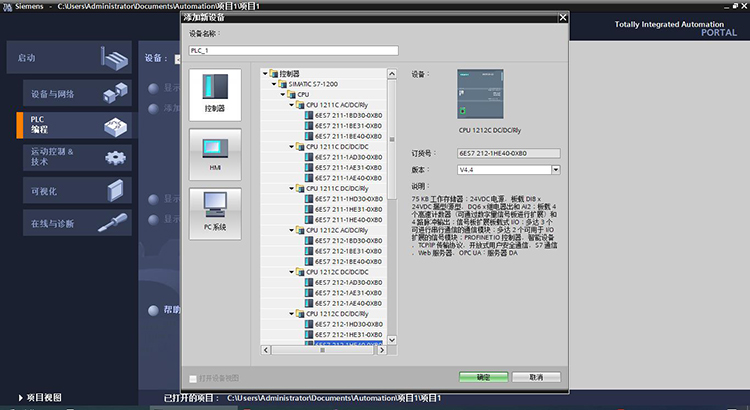Collapse the CPU 1211C AC/DC/Rly node
This screenshot has width=750, height=410.
pyautogui.click(x=291, y=105)
